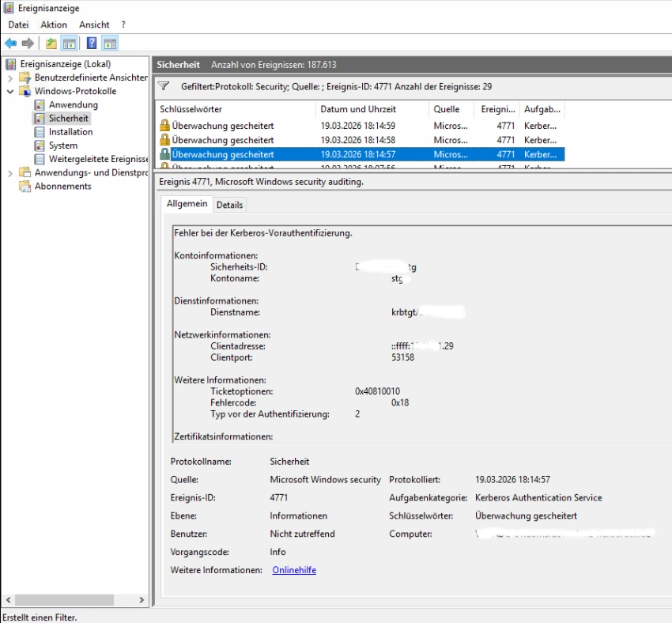Click the Anwendungs- und Dienstprotokolle folder icon
Image resolution: width=672 pixels, height=623 pixels.
click(25, 172)
